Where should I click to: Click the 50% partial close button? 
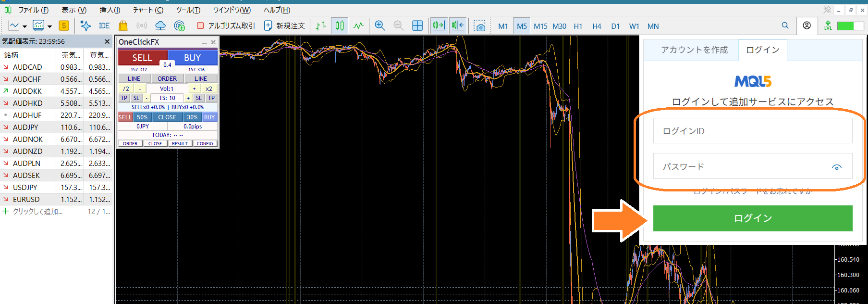pos(142,117)
